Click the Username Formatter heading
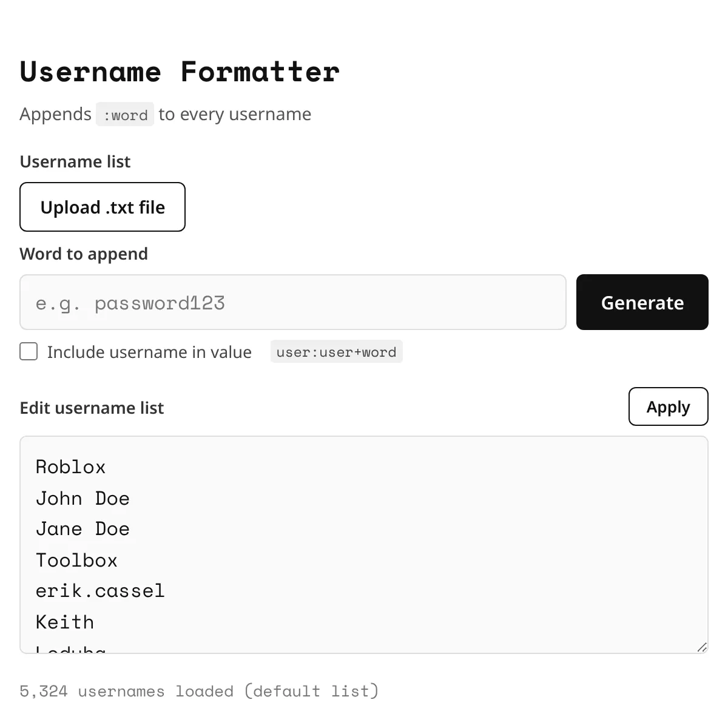This screenshot has height=728, width=728. 180,72
